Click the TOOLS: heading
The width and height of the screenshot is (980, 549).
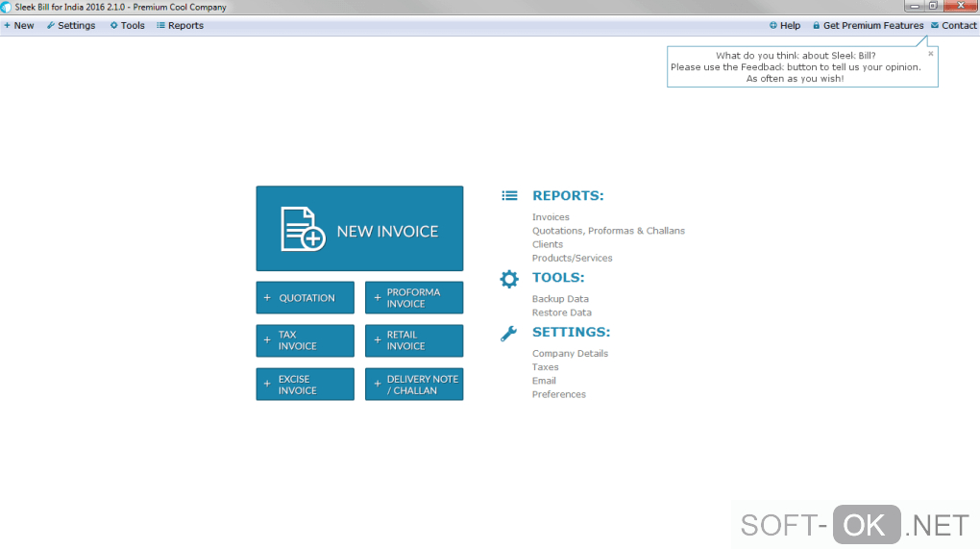tap(558, 278)
